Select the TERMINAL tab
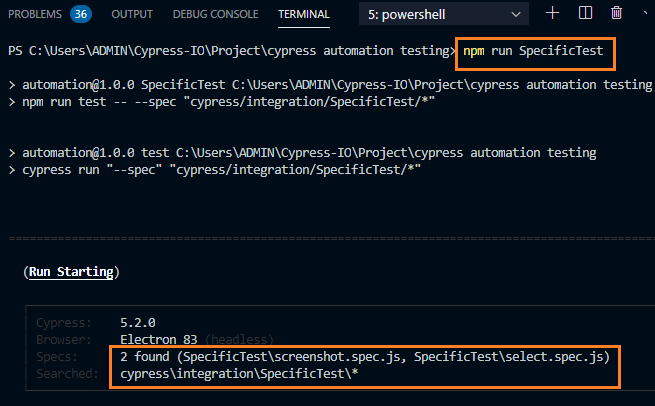Image resolution: width=655 pixels, height=406 pixels. click(304, 14)
